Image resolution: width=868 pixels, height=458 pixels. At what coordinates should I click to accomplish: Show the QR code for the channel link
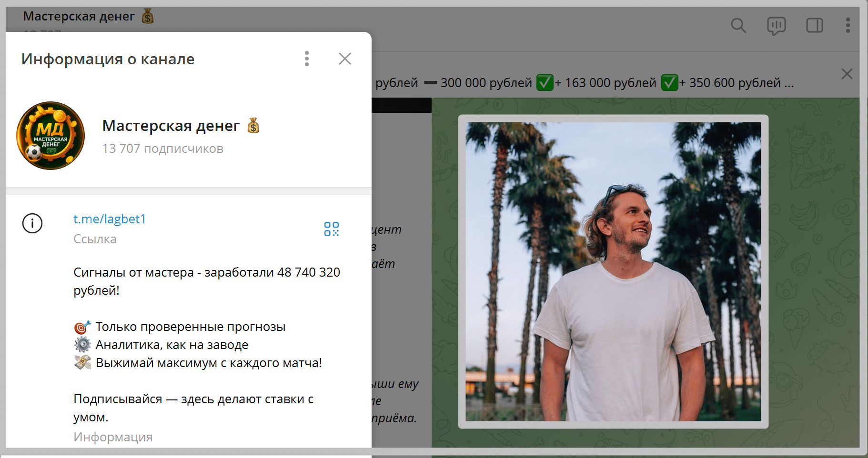(332, 229)
